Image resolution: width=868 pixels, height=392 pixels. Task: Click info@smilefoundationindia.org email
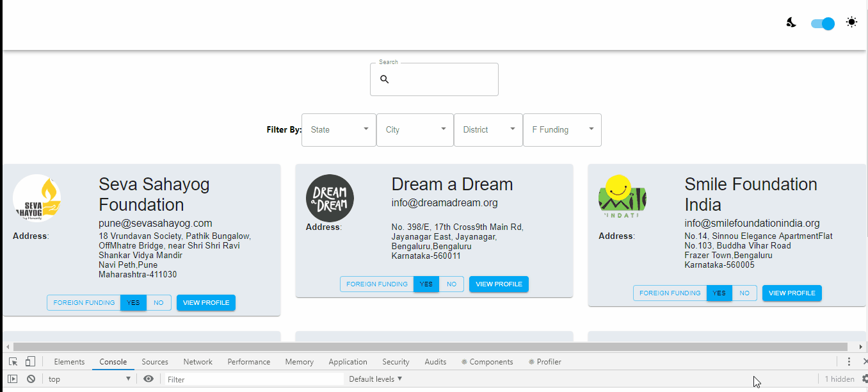tap(752, 224)
